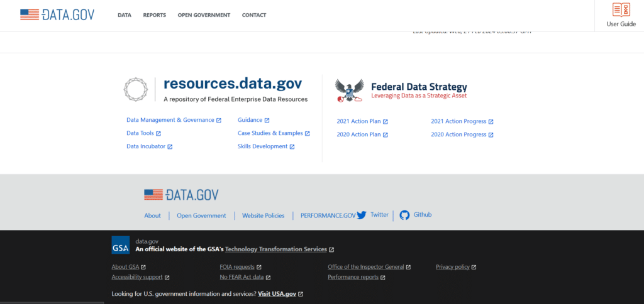Click the About footer link
644x304 pixels.
click(x=152, y=216)
